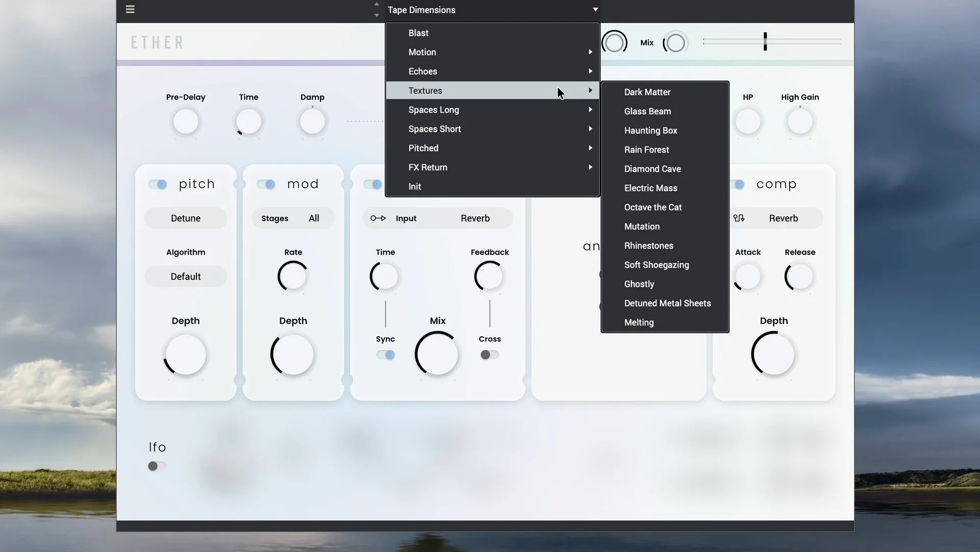Screen dimensions: 980x552
Task: Click the Mix knob in header
Action: click(x=675, y=43)
